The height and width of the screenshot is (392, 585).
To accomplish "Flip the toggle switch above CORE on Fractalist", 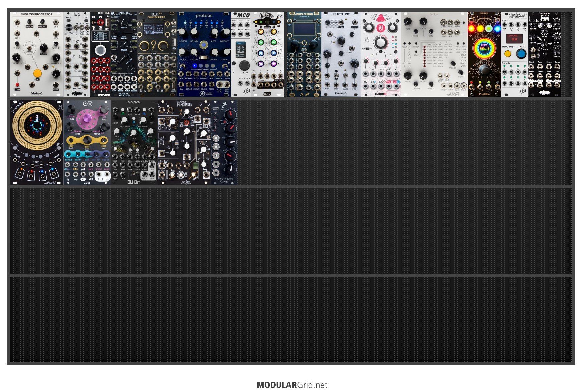I will tap(336, 76).
